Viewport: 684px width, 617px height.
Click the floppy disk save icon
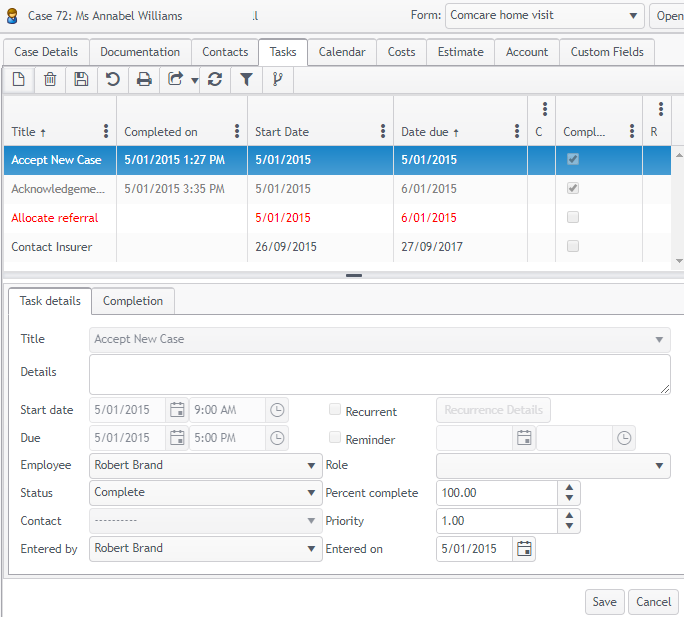pos(81,80)
